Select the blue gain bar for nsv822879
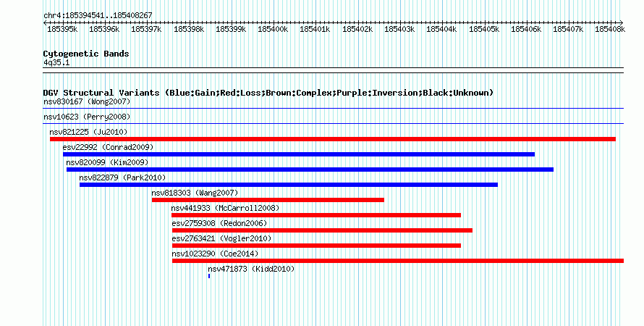This screenshot has height=326, width=644. [289, 185]
